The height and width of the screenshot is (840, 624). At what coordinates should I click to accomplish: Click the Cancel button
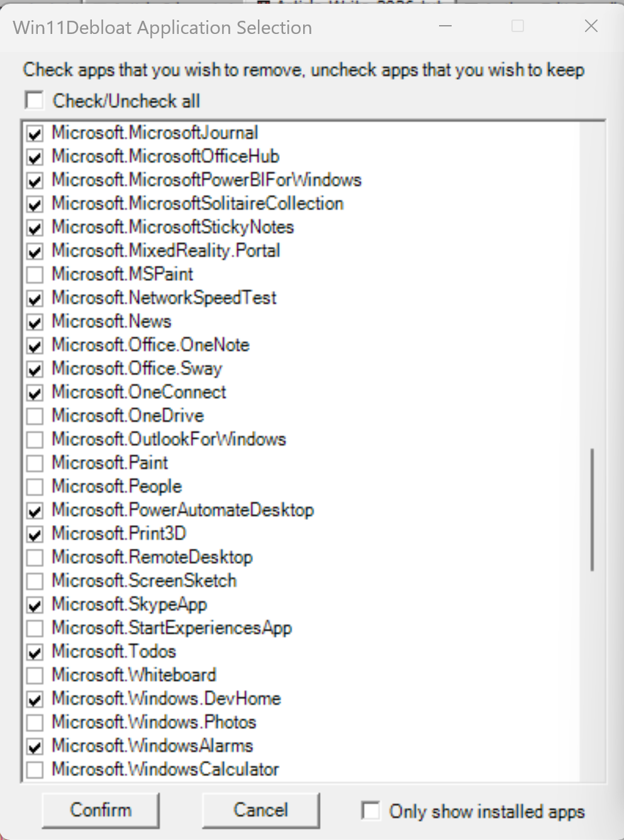[261, 810]
